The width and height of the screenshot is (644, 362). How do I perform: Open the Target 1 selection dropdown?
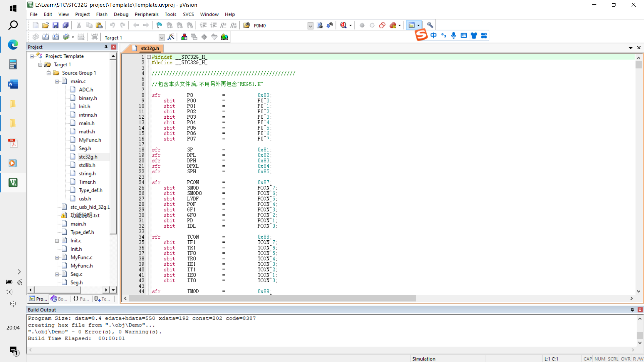point(161,38)
